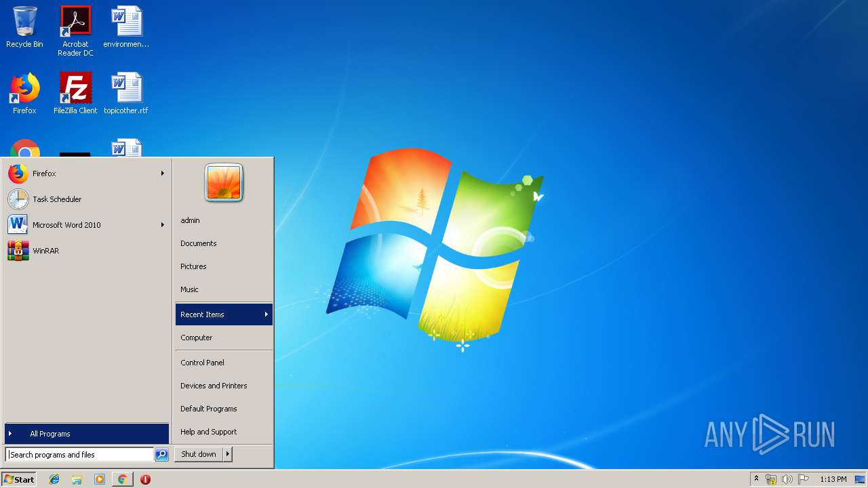Open Control Panel
The width and height of the screenshot is (868, 488).
[224, 363]
